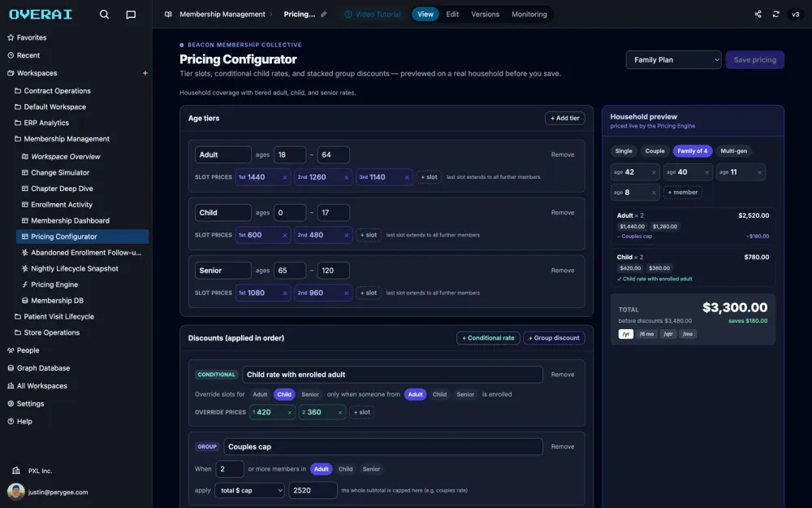Remove the Senior age tier
812x508 pixels.
click(563, 271)
